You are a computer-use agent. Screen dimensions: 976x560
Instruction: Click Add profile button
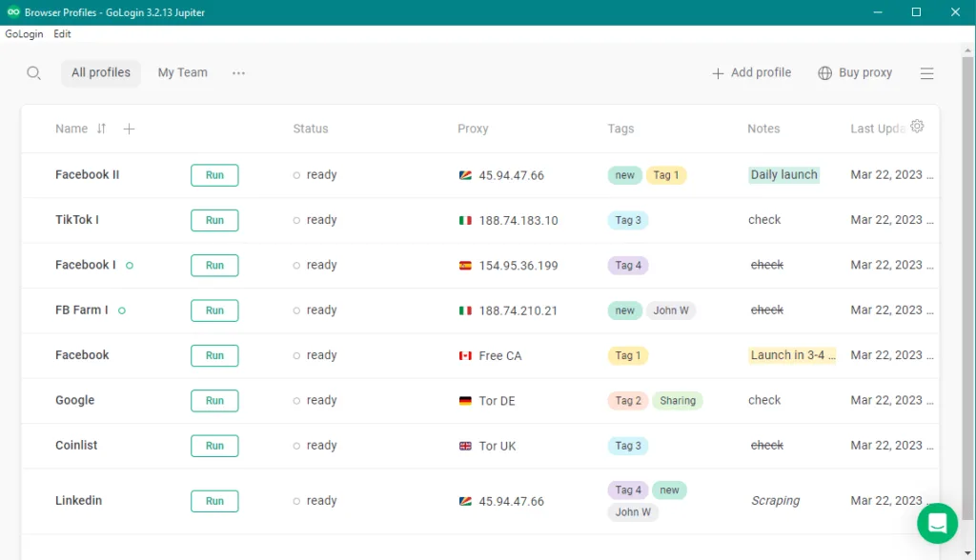coord(751,72)
